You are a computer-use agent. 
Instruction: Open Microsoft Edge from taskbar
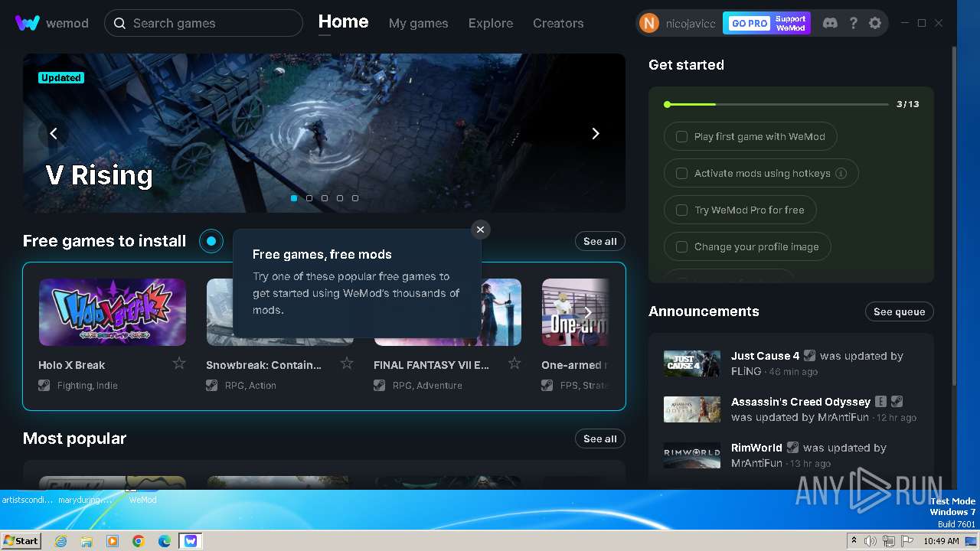point(165,541)
